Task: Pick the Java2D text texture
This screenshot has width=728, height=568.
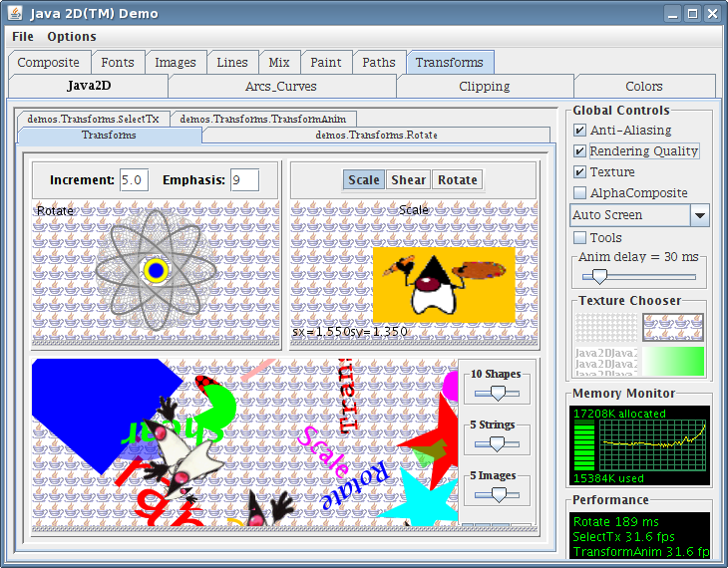Action: [x=606, y=360]
